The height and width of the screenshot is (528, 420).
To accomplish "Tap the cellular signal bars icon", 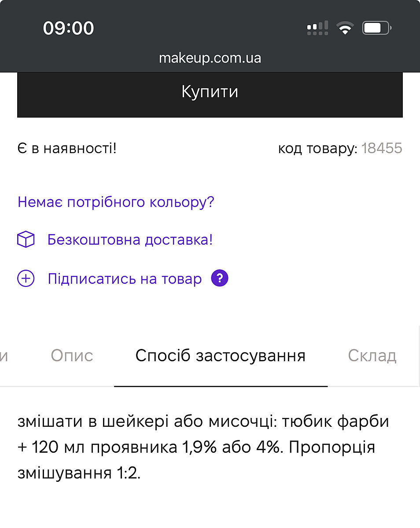I will (x=317, y=29).
